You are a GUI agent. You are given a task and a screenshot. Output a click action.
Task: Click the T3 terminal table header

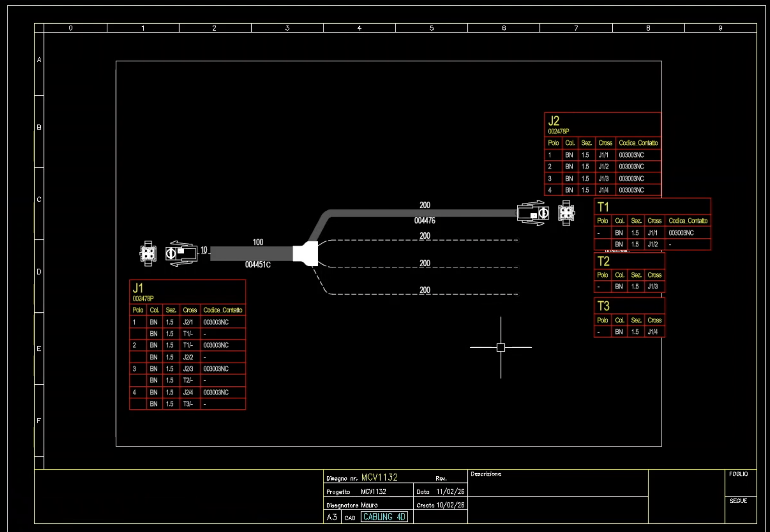(x=603, y=306)
